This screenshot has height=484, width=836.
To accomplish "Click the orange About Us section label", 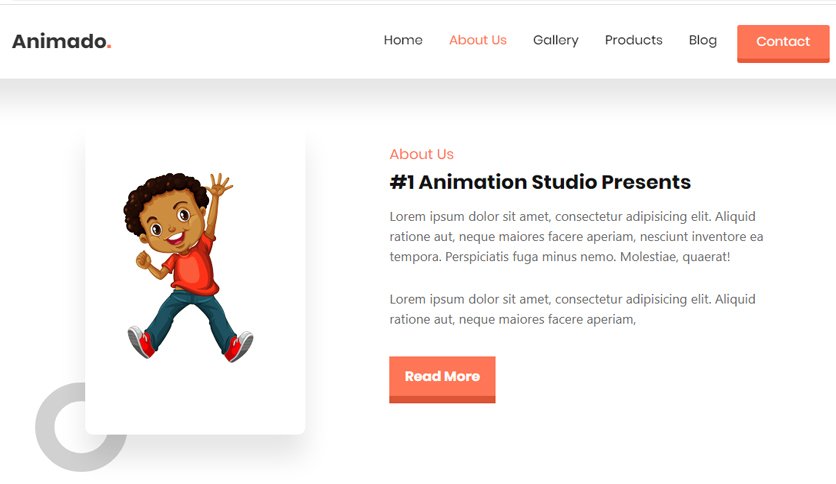I will (421, 154).
